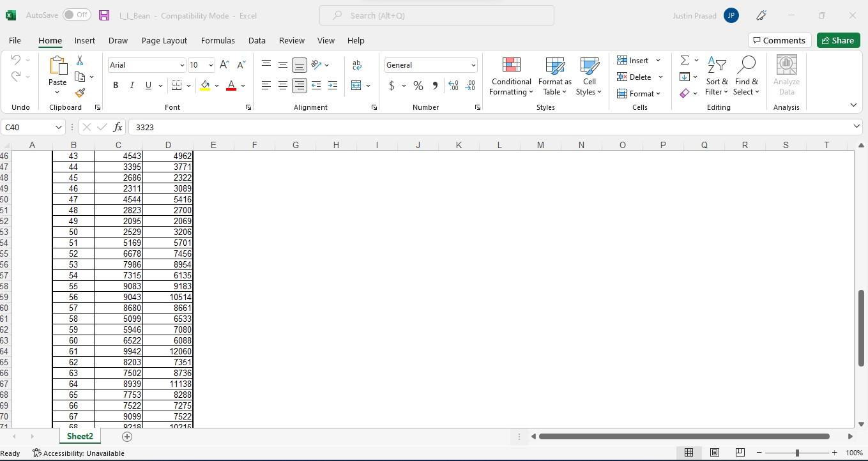
Task: Select the Italic formatting icon
Action: click(x=132, y=85)
